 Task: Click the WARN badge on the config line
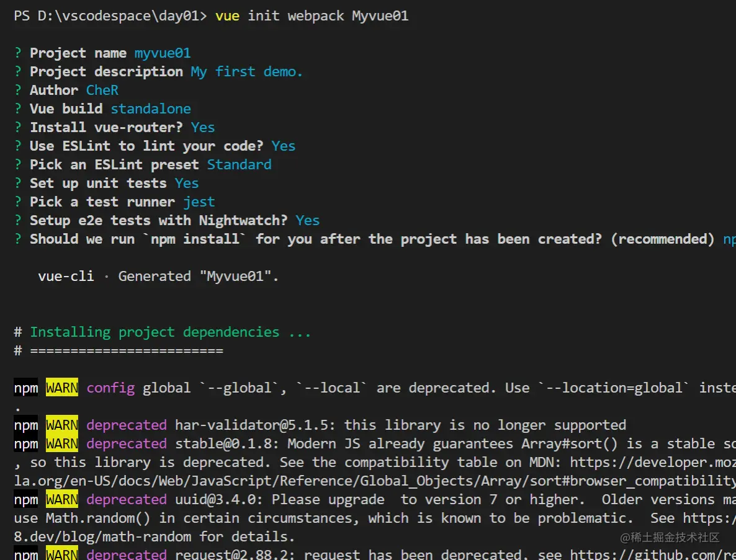[x=62, y=388]
